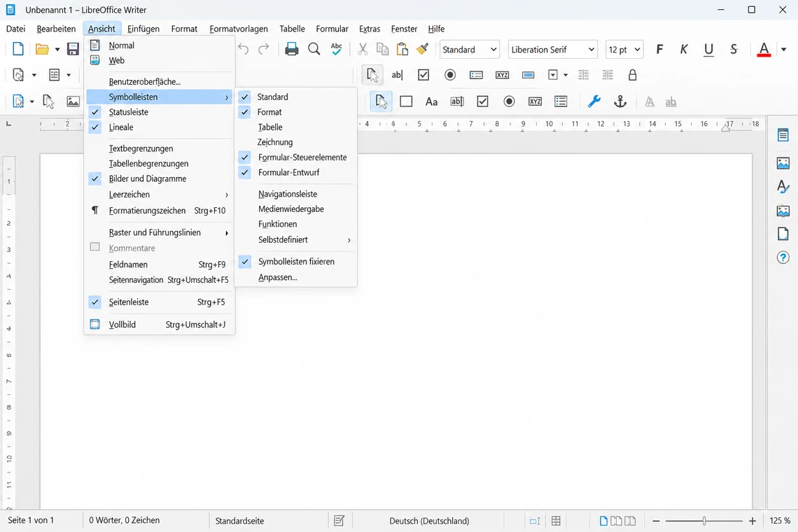This screenshot has width=798, height=532.
Task: Select Vollbild entry
Action: [x=160, y=324]
